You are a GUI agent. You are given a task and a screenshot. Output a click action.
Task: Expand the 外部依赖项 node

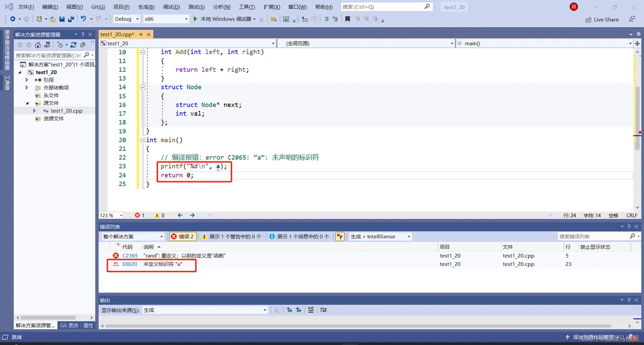pyautogui.click(x=27, y=88)
